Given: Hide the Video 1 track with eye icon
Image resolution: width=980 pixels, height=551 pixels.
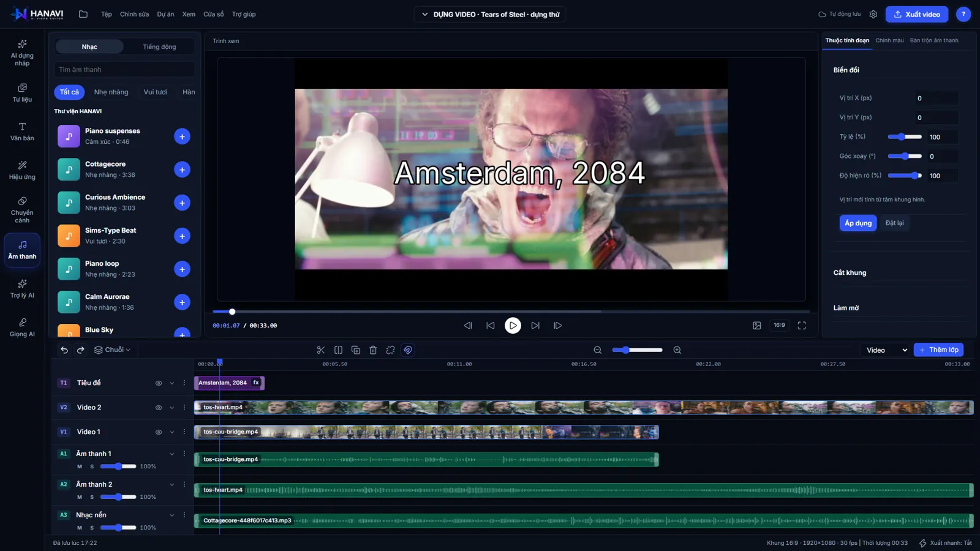Looking at the screenshot, I should click(x=159, y=432).
